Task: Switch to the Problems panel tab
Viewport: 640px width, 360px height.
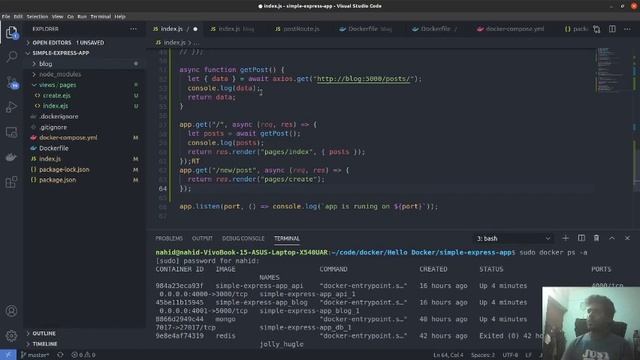Action: coord(169,238)
